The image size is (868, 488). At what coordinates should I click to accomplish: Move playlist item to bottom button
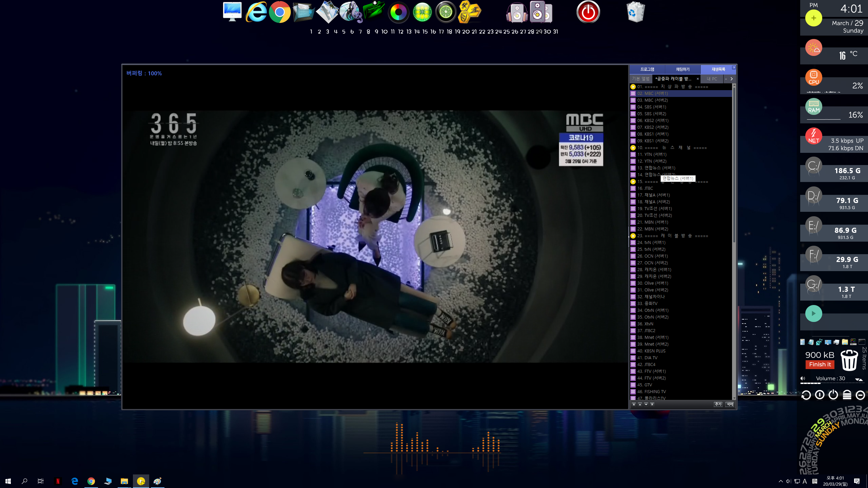pyautogui.click(x=652, y=404)
